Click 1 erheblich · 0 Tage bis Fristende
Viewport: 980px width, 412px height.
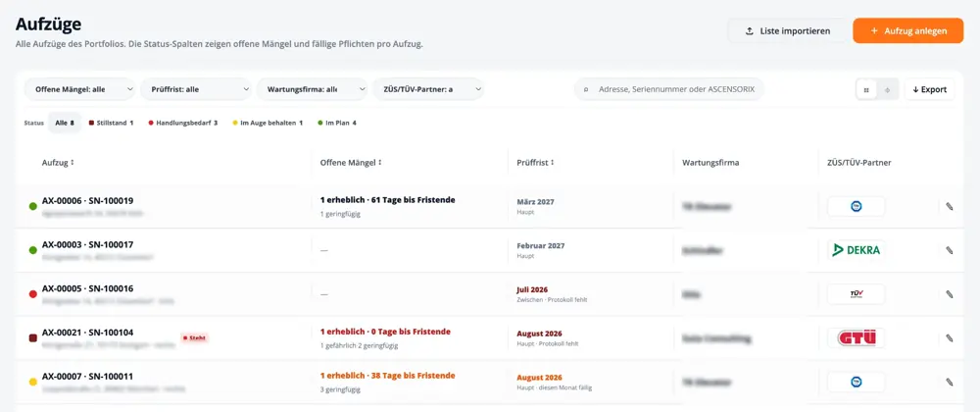click(385, 332)
